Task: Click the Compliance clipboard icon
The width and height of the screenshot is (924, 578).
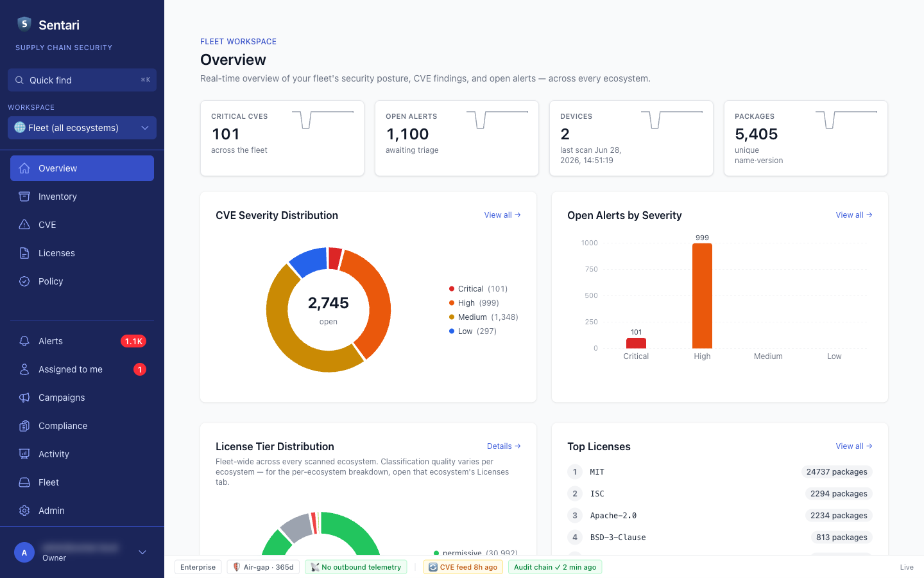Action: pyautogui.click(x=24, y=426)
